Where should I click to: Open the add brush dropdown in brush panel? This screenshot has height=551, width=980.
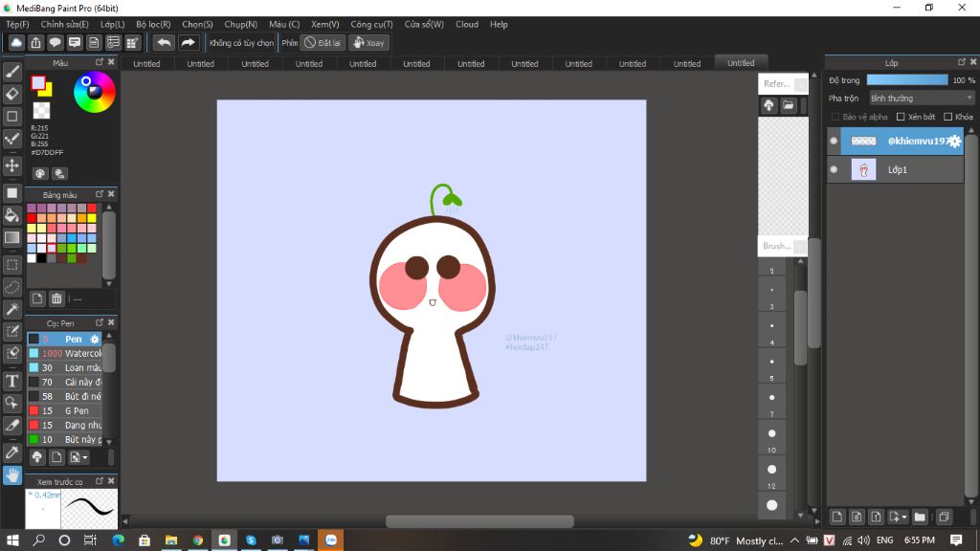click(x=78, y=457)
